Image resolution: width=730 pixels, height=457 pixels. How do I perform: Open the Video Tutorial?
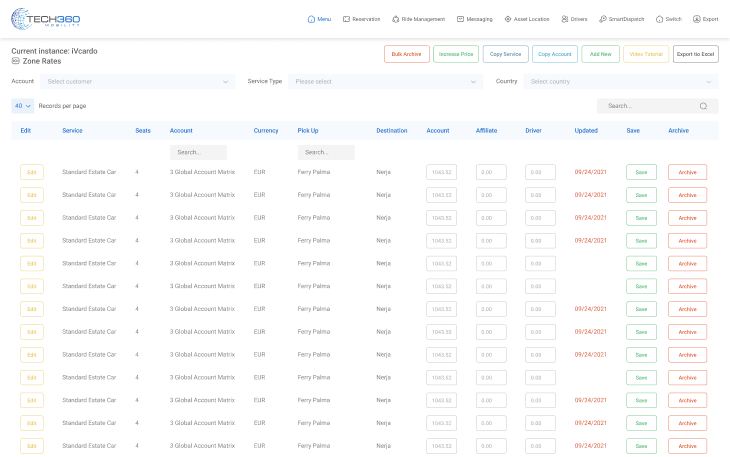tap(646, 54)
